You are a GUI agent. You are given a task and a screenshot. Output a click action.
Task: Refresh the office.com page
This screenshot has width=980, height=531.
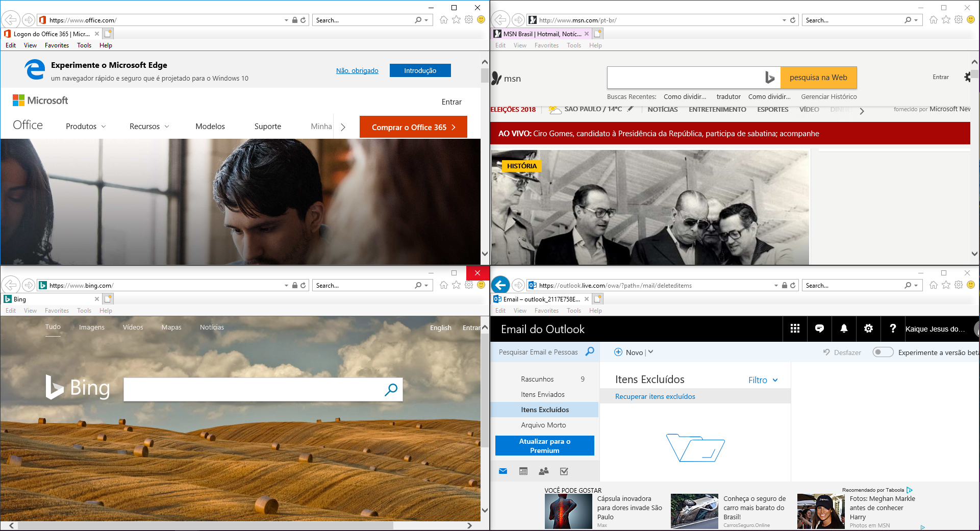[x=303, y=20]
